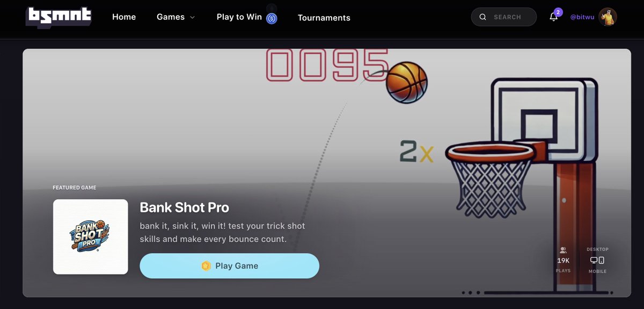The image size is (644, 309).
Task: Open the Play to Win section
Action: (x=239, y=17)
